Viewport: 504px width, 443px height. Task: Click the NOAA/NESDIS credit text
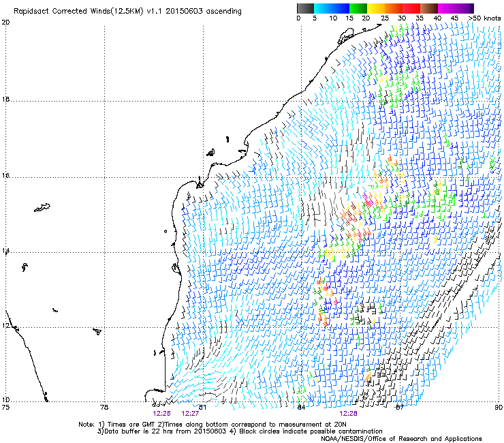[401, 438]
